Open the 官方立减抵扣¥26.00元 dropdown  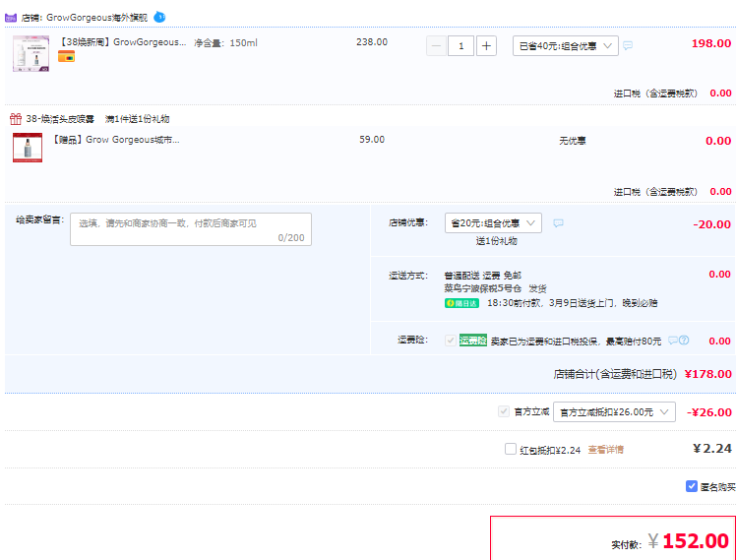[614, 411]
